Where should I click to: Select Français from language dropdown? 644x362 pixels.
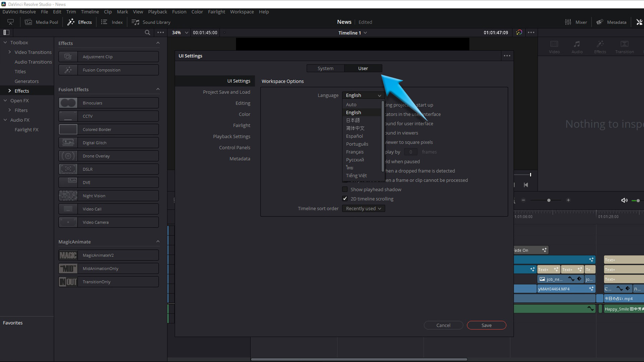[x=355, y=152]
